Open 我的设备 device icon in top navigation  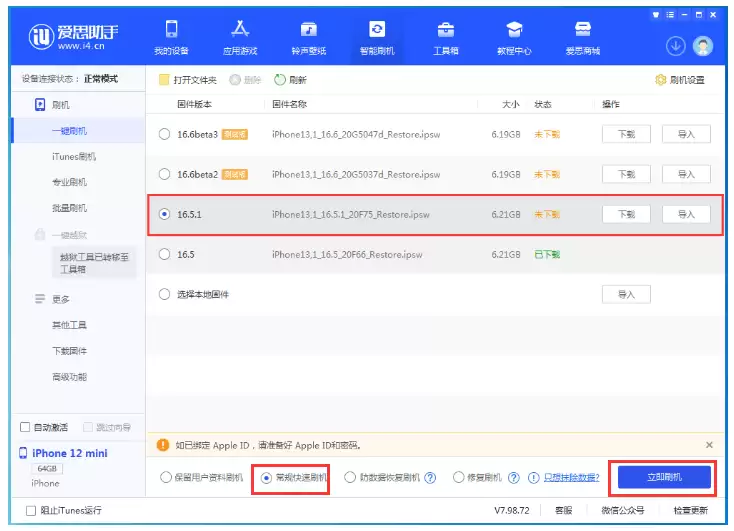171,29
